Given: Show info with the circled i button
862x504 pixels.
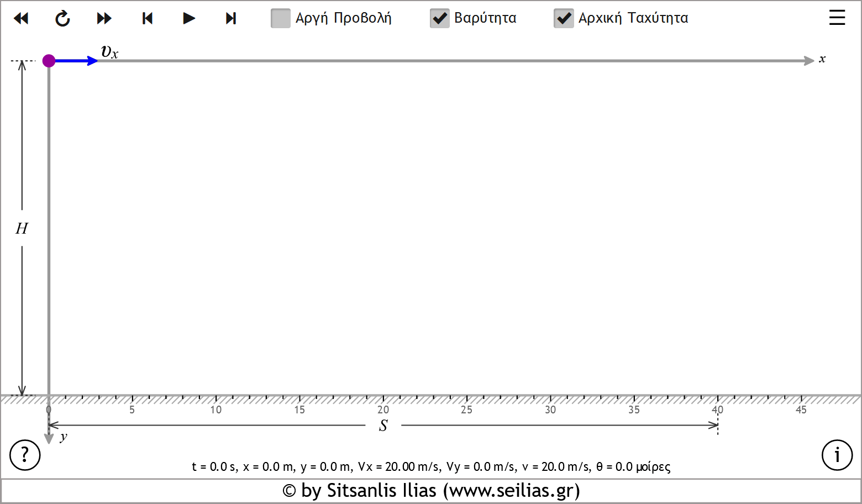Looking at the screenshot, I should [x=837, y=455].
